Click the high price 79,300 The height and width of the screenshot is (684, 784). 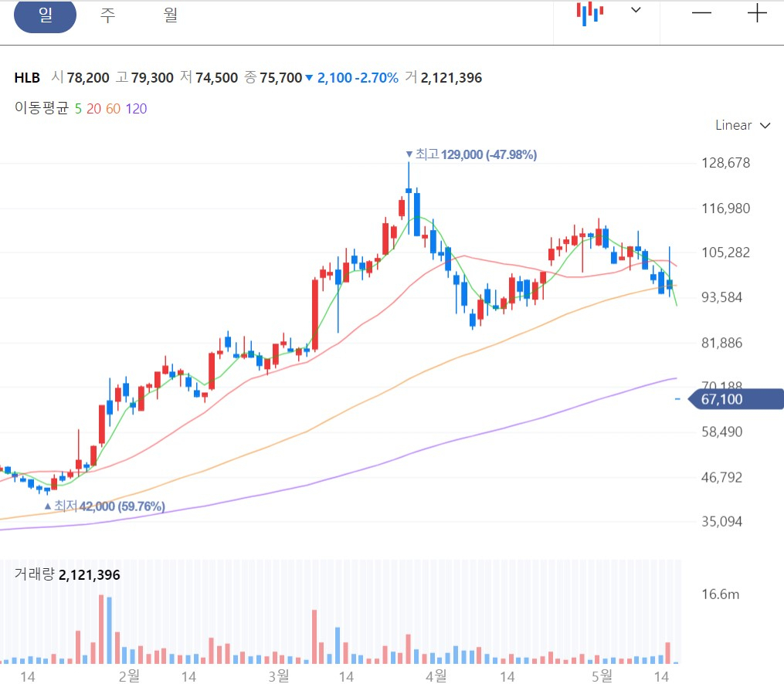click(152, 78)
